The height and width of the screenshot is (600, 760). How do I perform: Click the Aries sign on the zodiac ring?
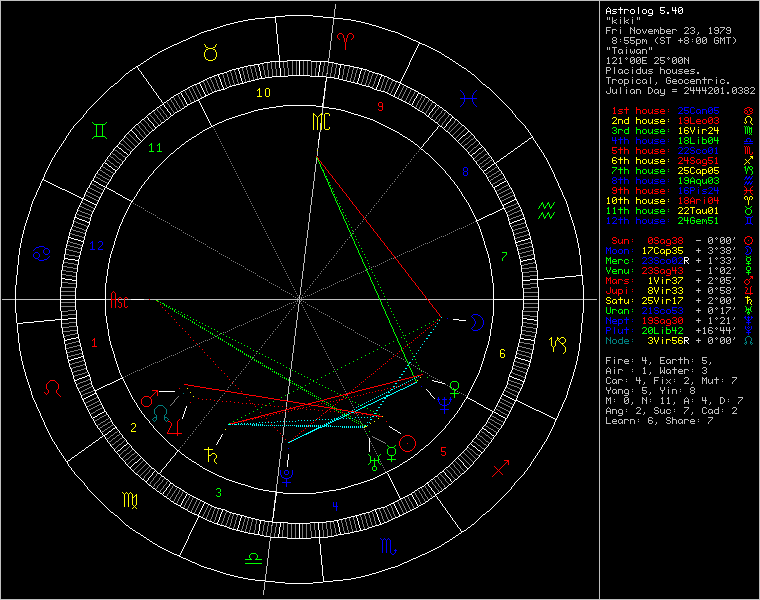coord(345,39)
